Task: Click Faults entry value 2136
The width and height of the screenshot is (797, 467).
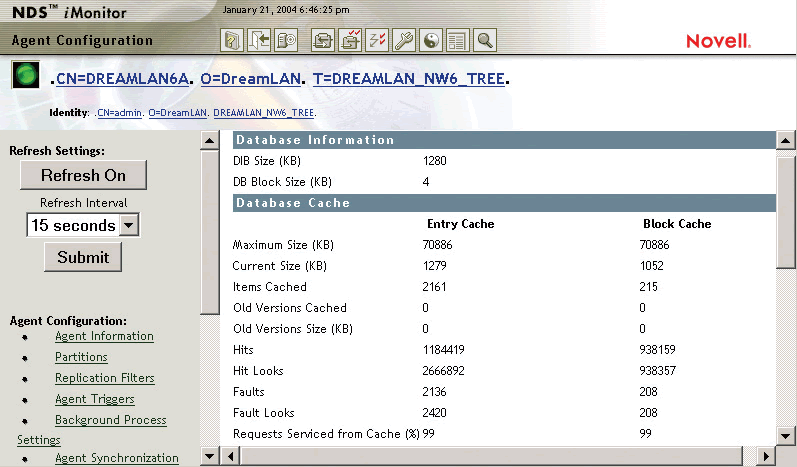Action: [x=435, y=392]
